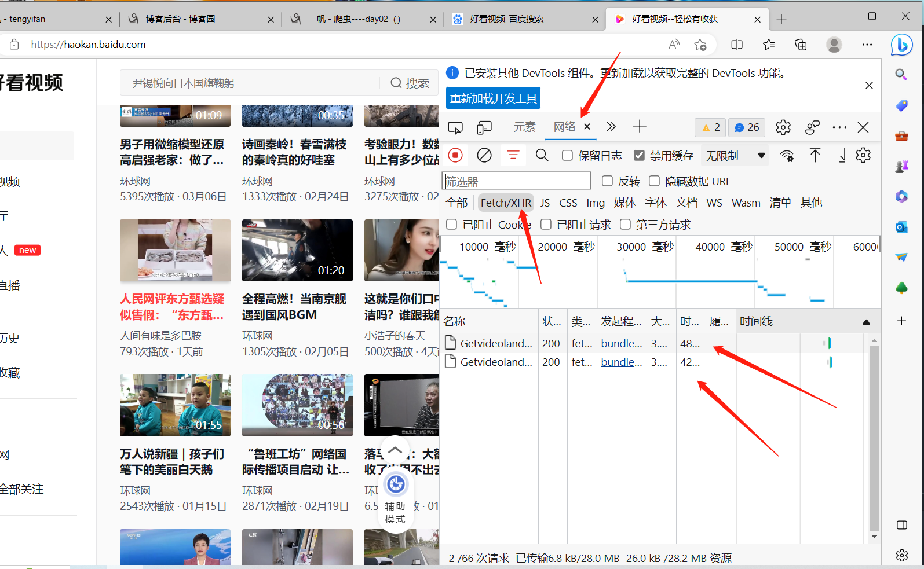Enable the 反转 filter checkbox

point(607,181)
